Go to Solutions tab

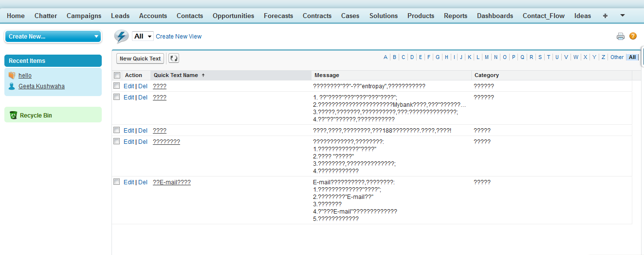[x=384, y=16]
